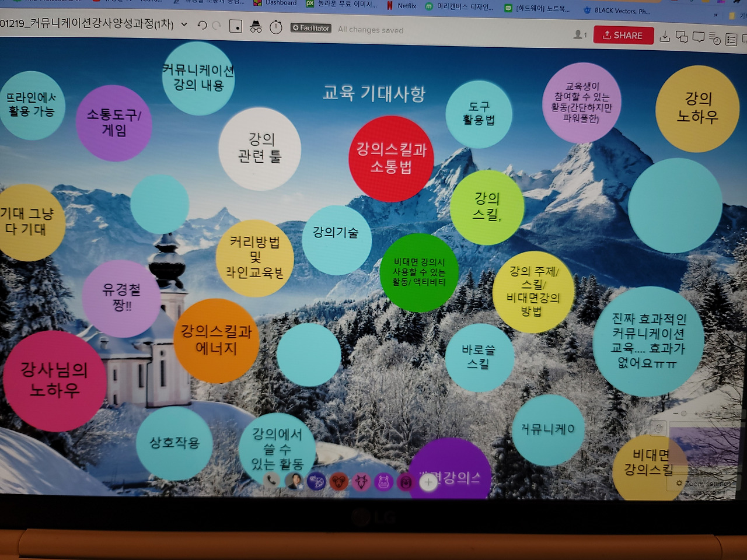This screenshot has width=747, height=560.
Task: Click the incognito anonymity icon
Action: click(256, 26)
